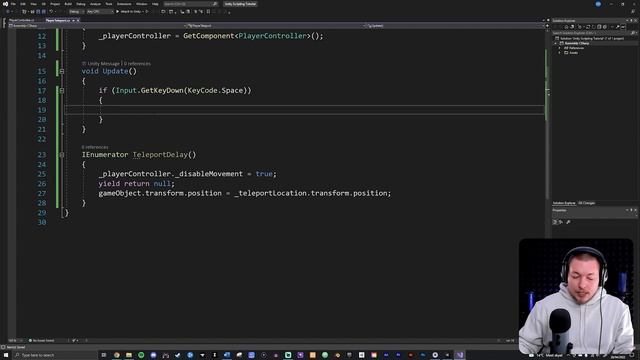Screen dimensions: 640x360
Task: Click the Collapse All icon in Solution Explorer
Action: [x=599, y=27]
